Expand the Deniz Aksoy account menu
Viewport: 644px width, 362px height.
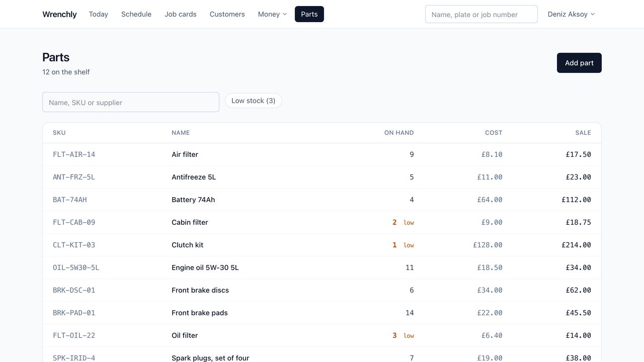[x=571, y=14]
